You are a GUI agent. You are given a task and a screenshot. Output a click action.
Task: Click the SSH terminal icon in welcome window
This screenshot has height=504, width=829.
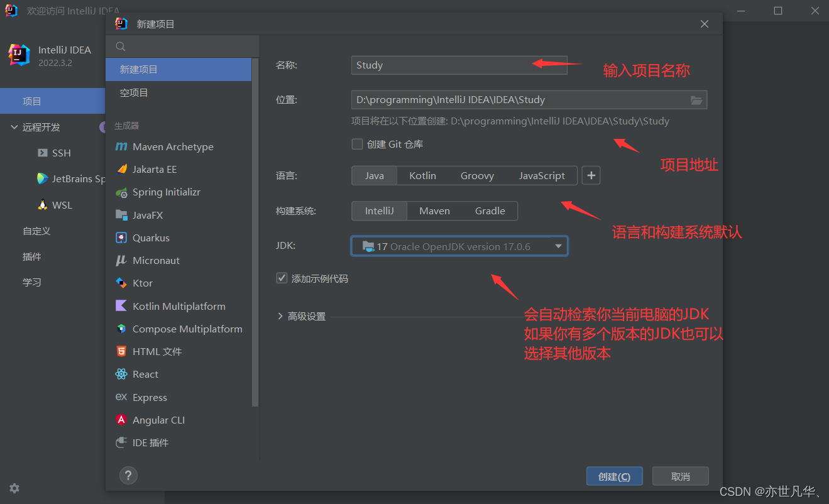[42, 153]
